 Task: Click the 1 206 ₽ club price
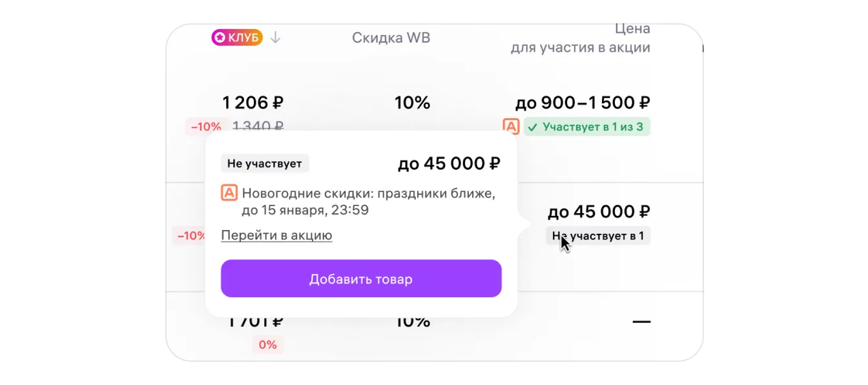coord(253,103)
